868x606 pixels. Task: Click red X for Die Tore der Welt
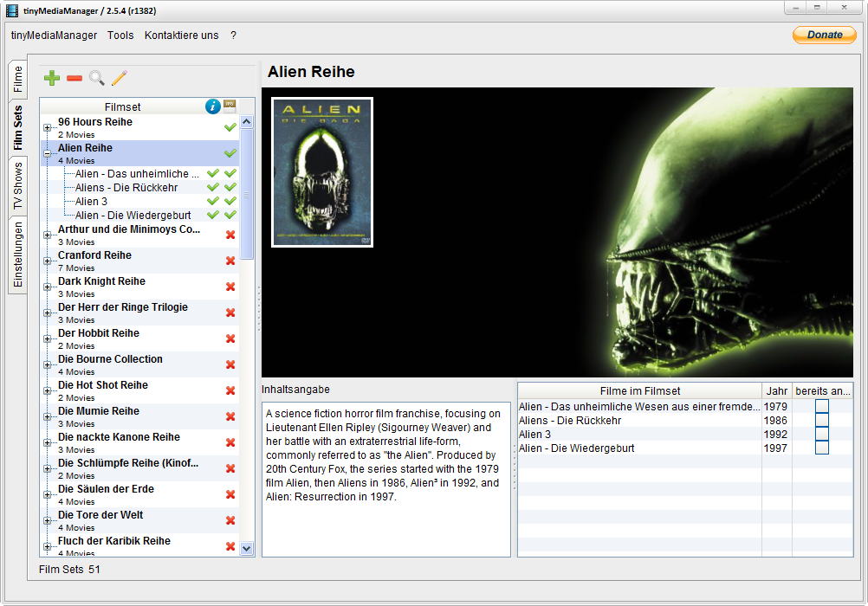[x=230, y=521]
